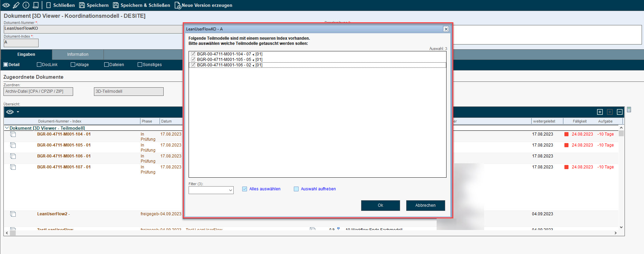Screen dimensions: 644x254
Task: Confirm the dialog with Ok button
Action: click(380, 205)
